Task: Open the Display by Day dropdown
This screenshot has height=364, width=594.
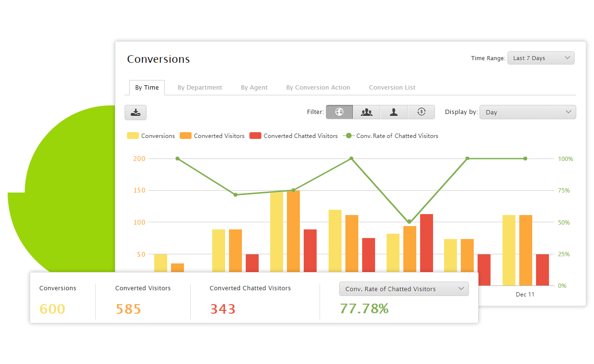Action: (x=527, y=112)
